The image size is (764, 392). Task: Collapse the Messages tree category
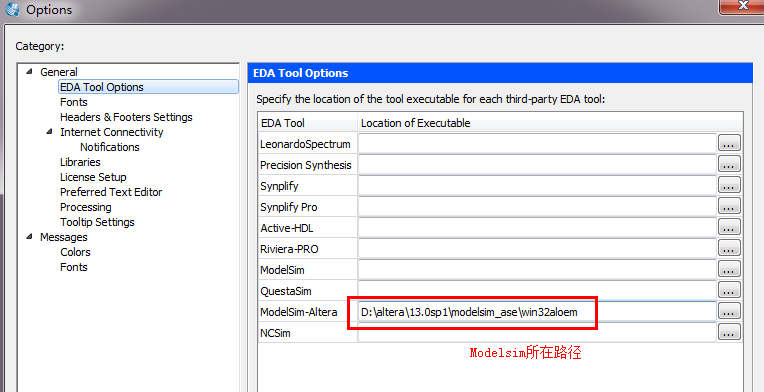tap(30, 237)
